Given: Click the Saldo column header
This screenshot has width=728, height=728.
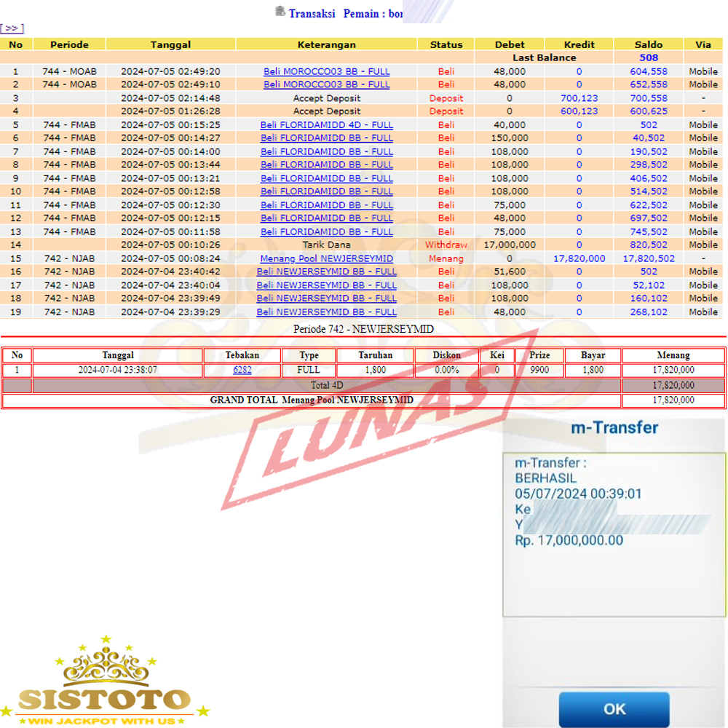Looking at the screenshot, I should (x=648, y=44).
